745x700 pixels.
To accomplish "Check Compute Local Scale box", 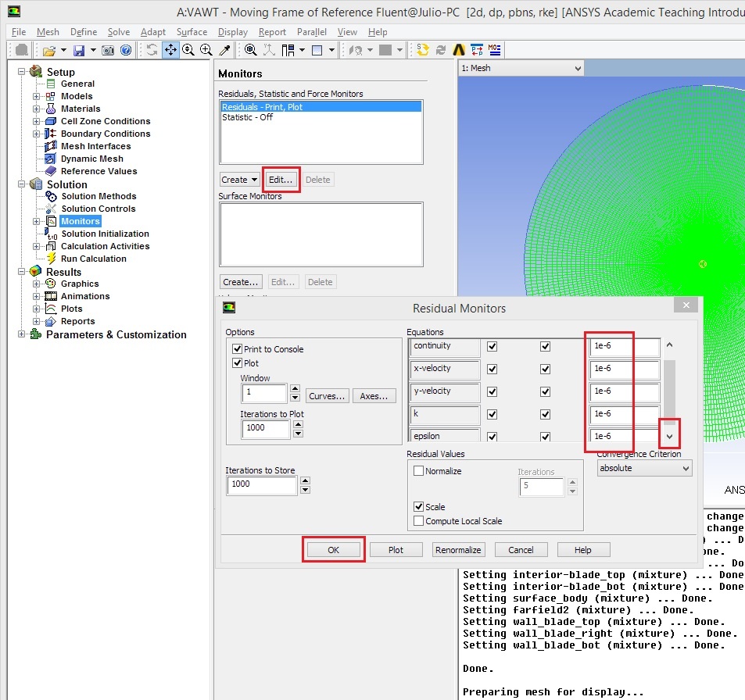I will (x=418, y=520).
